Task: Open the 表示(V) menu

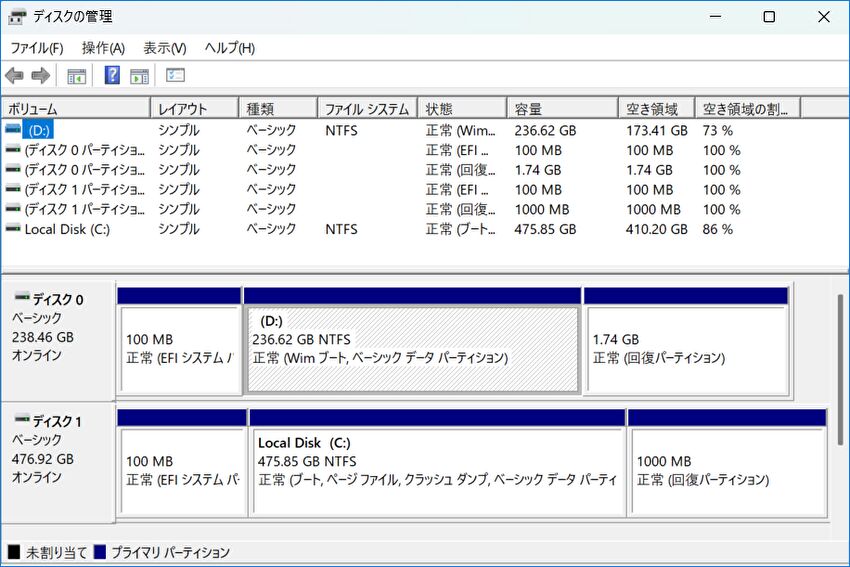Action: pos(165,48)
